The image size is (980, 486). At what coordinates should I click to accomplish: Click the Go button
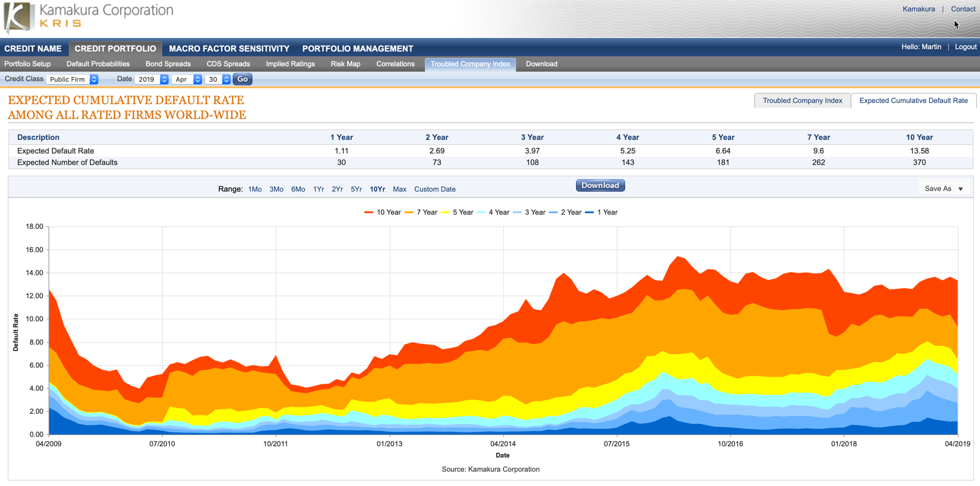coord(242,79)
